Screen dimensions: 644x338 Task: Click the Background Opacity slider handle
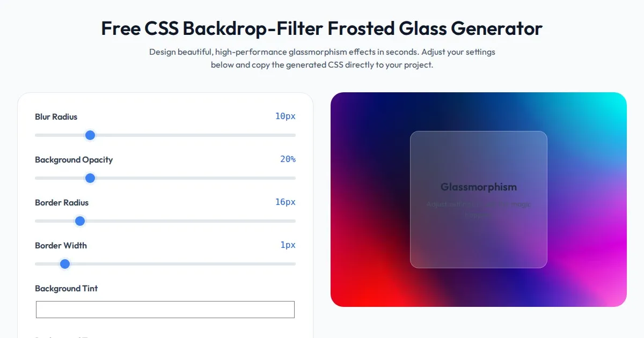pos(90,178)
